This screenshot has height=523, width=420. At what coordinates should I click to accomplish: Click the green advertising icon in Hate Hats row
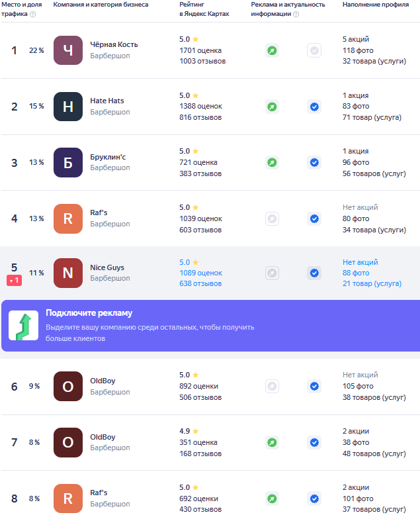coord(271,107)
